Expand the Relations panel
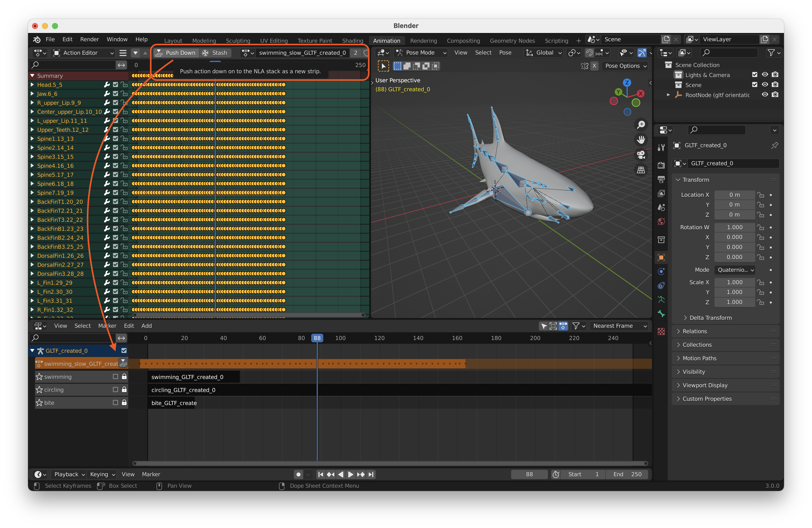 725,331
